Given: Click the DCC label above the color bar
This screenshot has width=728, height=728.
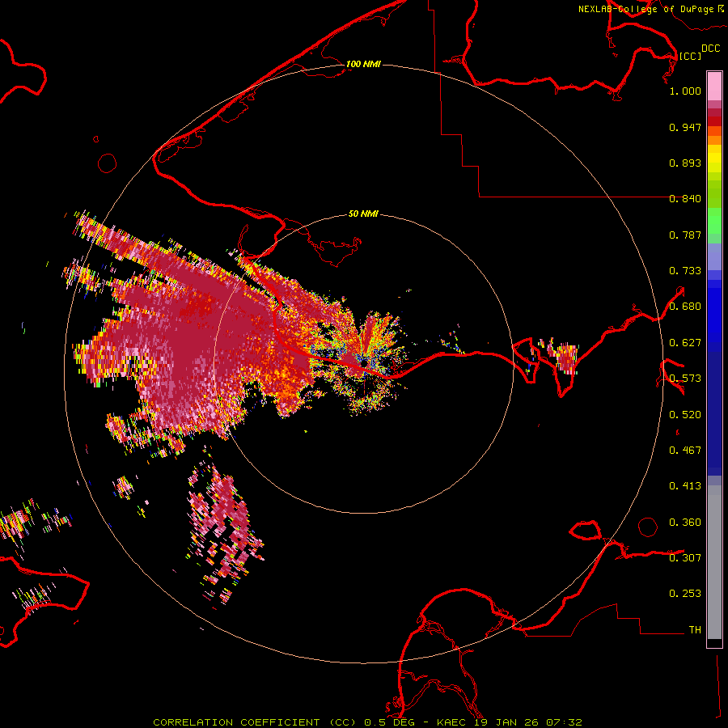Looking at the screenshot, I should [710, 49].
